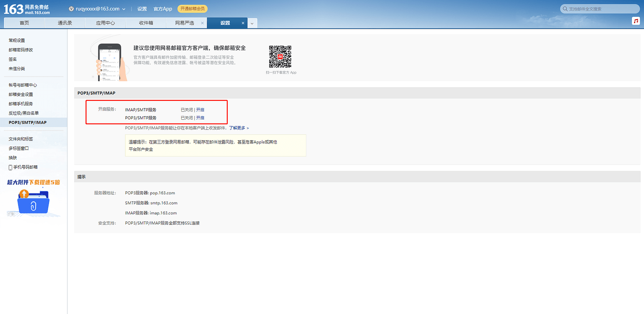
Task: Click the IMAP/SMTP服务 label
Action: pyautogui.click(x=141, y=110)
